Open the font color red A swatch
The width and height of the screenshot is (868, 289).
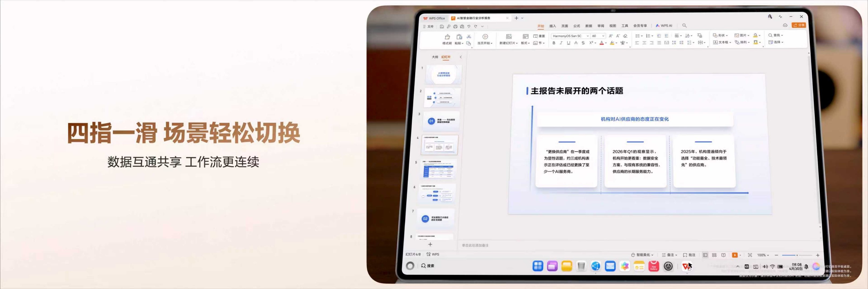pyautogui.click(x=601, y=43)
